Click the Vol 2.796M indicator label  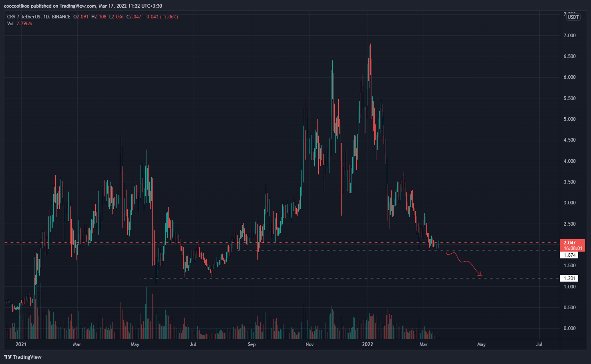20,24
